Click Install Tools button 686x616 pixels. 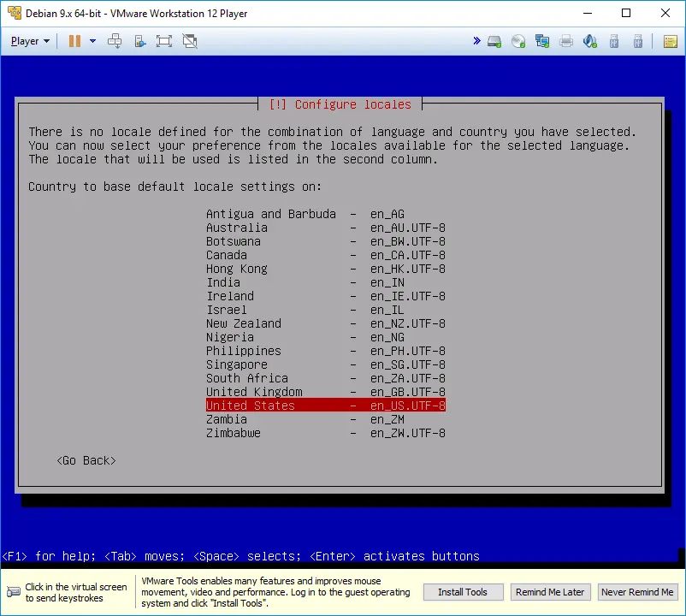[463, 592]
